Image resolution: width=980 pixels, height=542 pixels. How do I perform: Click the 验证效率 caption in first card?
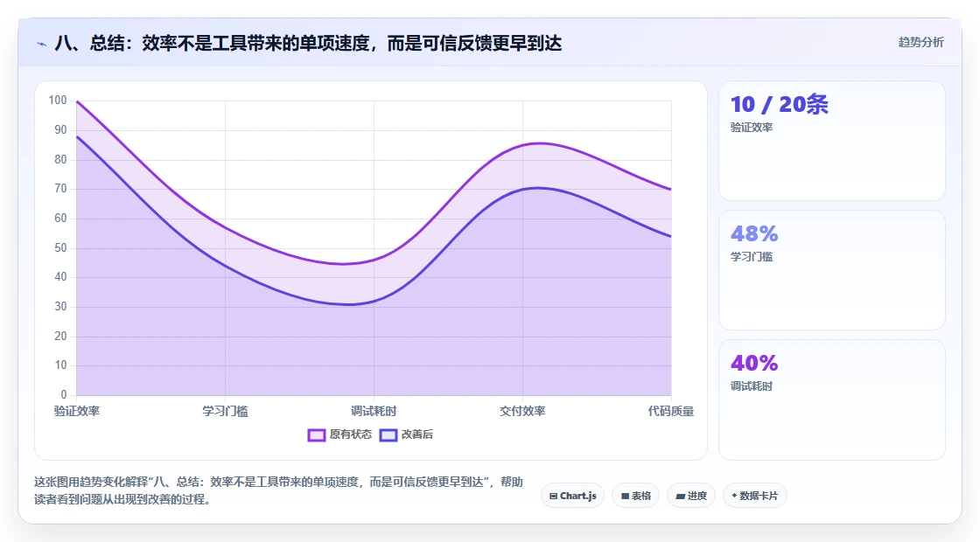coord(752,128)
